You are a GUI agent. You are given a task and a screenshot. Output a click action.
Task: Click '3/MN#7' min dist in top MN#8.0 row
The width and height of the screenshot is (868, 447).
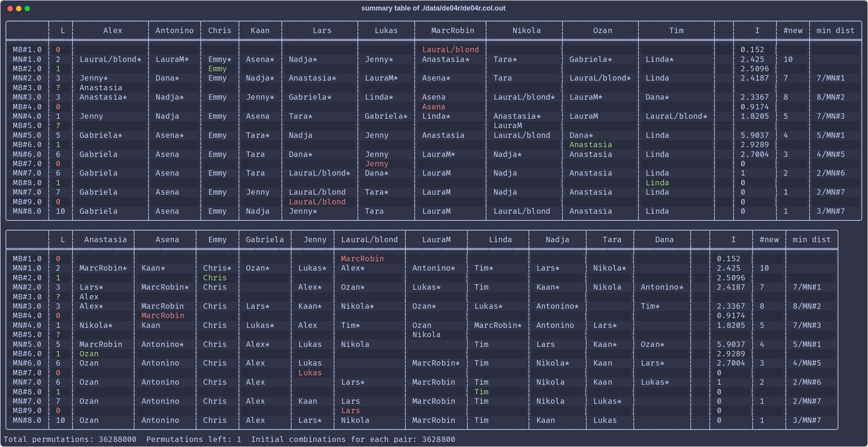point(831,211)
